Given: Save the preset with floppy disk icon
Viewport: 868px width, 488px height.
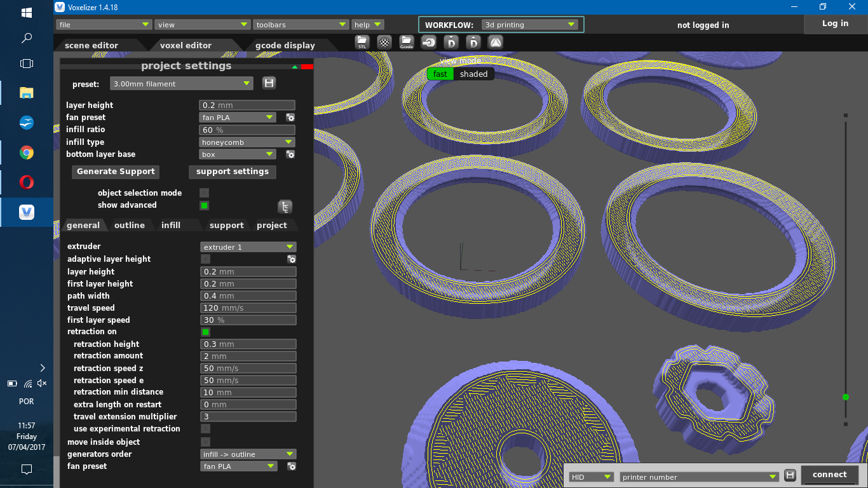Looking at the screenshot, I should coord(269,83).
